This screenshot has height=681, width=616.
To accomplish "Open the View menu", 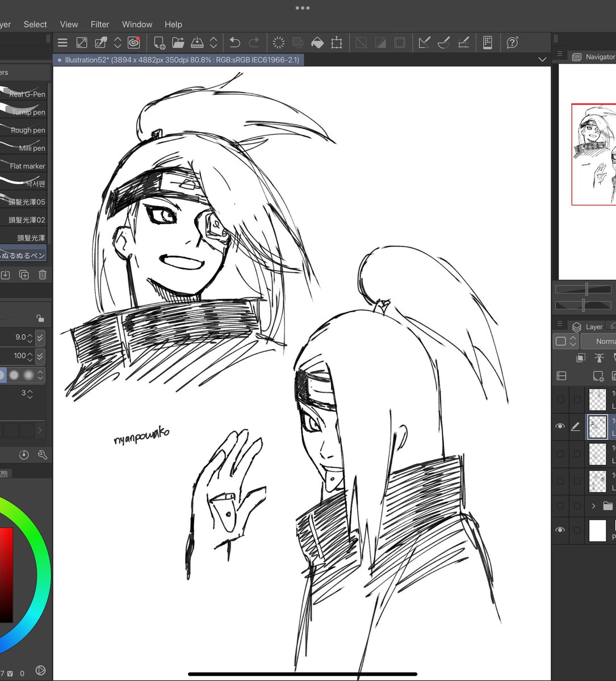I will (69, 24).
